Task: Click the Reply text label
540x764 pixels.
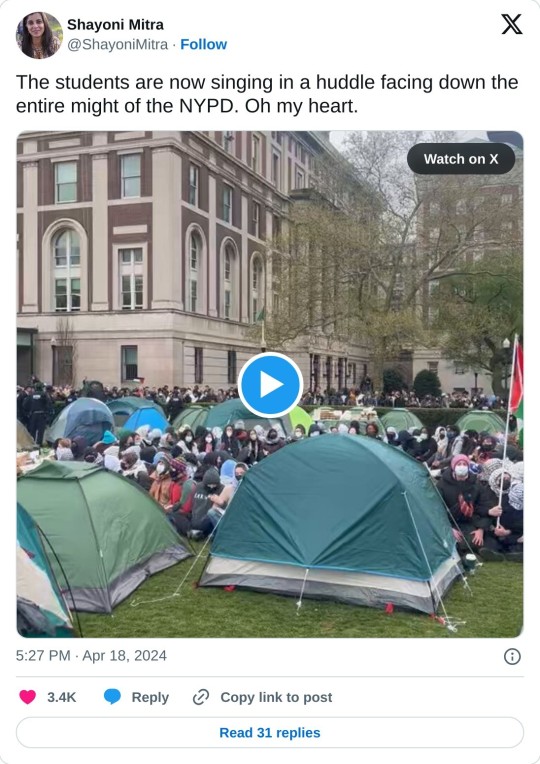Action: [150, 697]
